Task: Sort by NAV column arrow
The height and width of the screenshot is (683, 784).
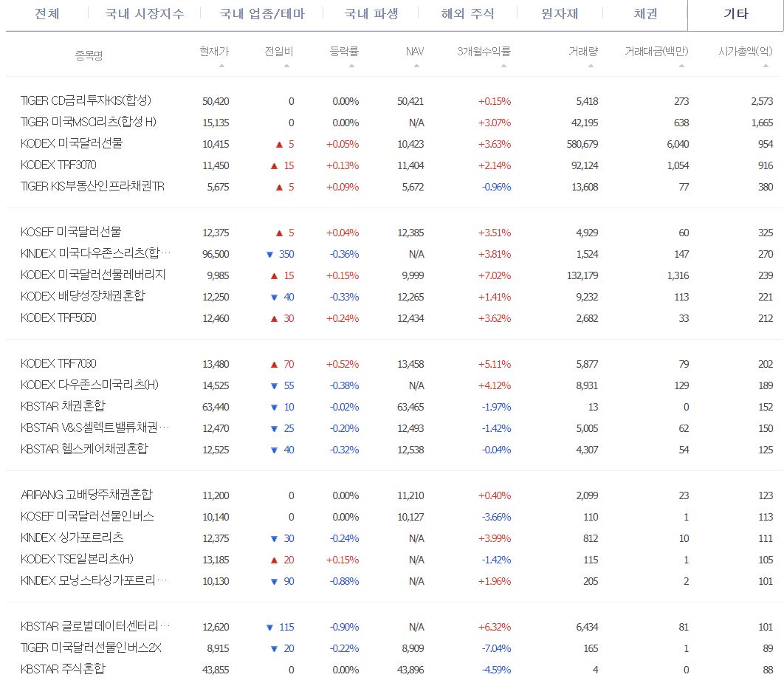Action: coord(416,66)
